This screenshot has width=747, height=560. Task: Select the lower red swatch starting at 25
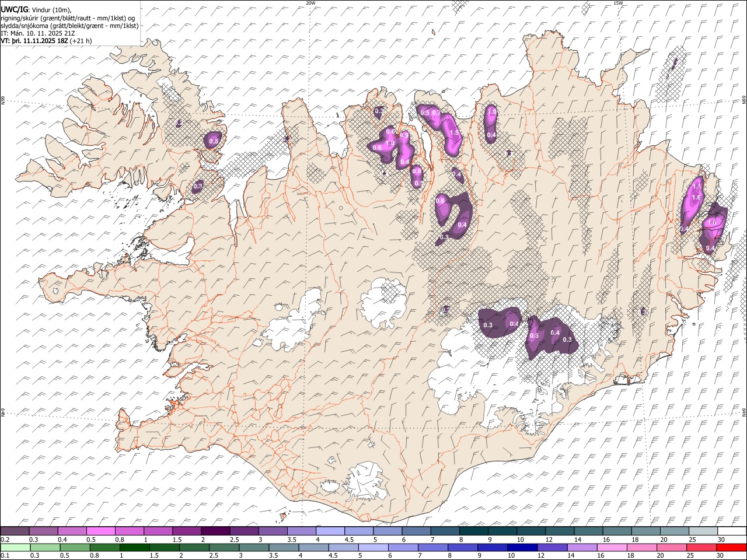(700, 547)
